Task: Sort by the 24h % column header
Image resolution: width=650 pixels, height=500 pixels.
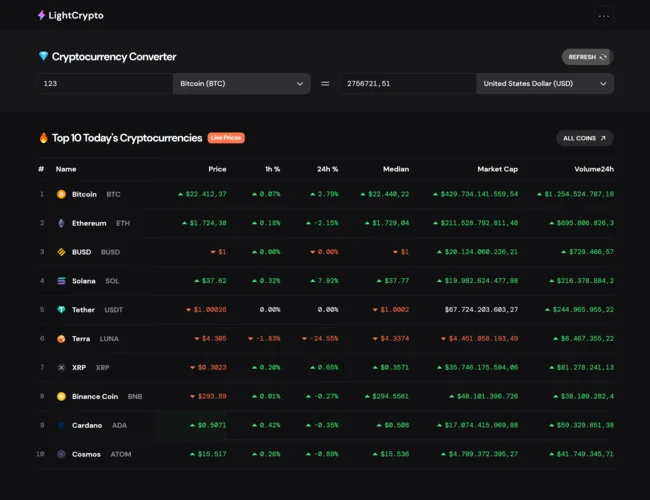Action: [327, 169]
